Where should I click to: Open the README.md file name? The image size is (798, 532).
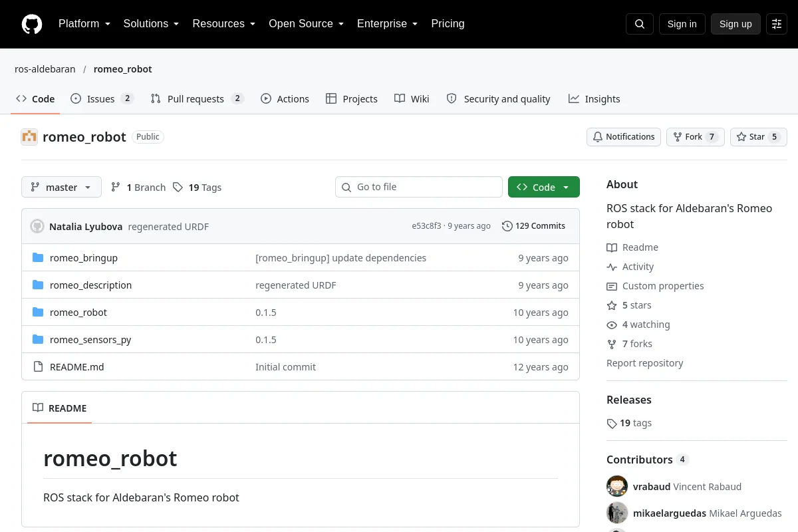(77, 367)
